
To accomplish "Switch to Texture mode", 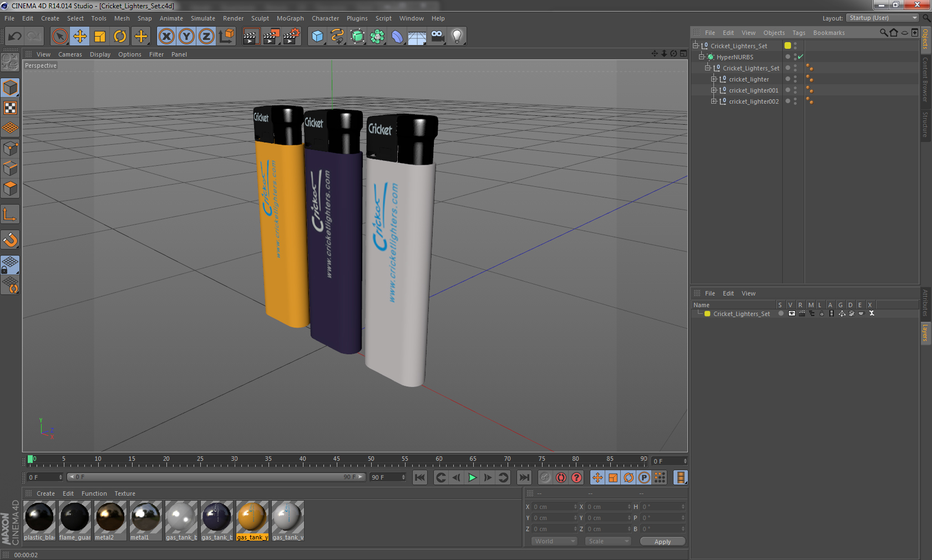I will coord(10,108).
